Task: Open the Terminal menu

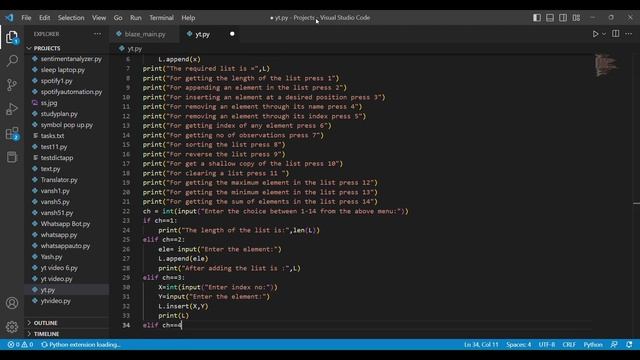Action: pyautogui.click(x=161, y=18)
